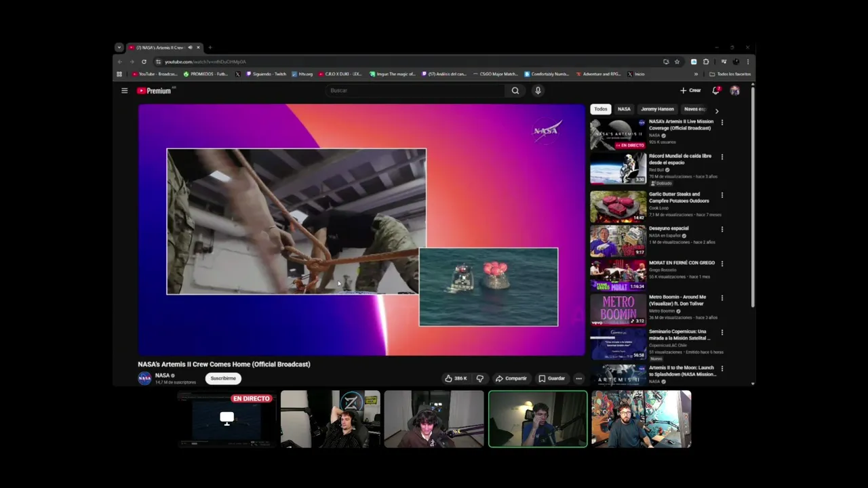
Task: Open Metro Boomin Around Me thumbnail
Action: coord(618,310)
